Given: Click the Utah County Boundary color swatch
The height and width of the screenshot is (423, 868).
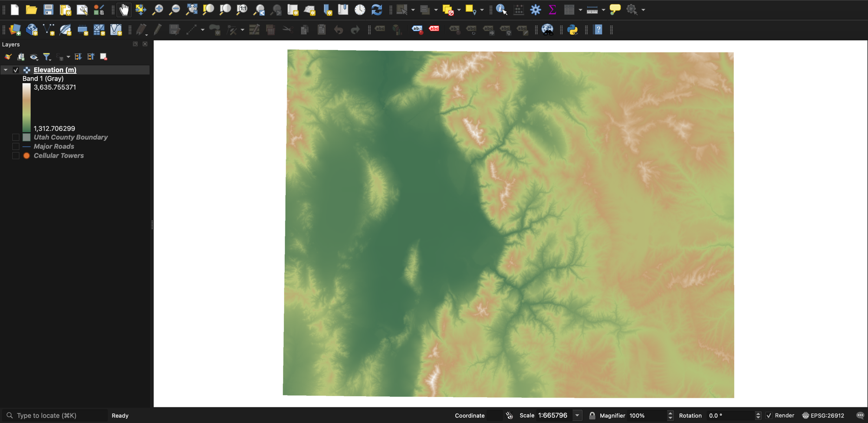Looking at the screenshot, I should 26,137.
